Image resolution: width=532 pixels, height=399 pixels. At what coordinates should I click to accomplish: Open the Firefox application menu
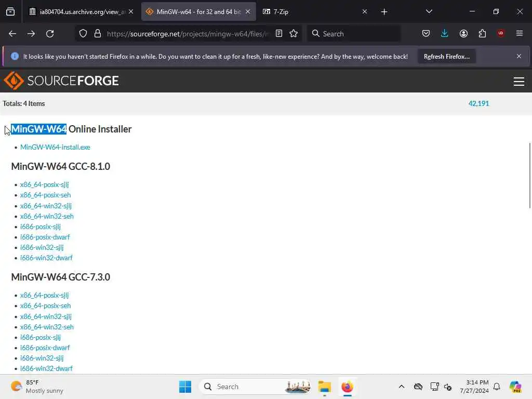(520, 33)
